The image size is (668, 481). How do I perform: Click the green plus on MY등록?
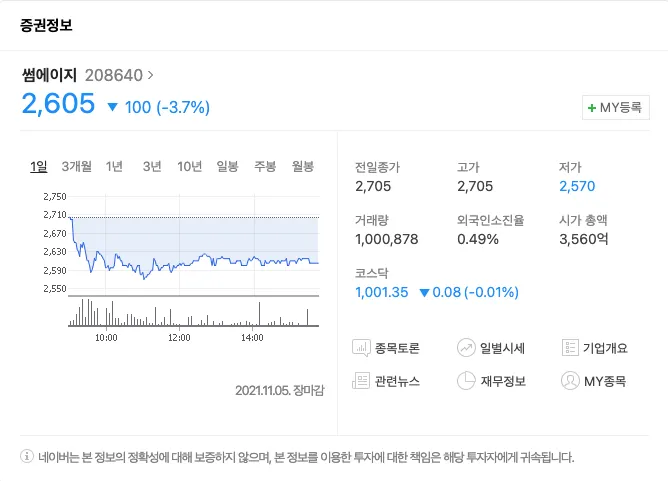pos(592,107)
